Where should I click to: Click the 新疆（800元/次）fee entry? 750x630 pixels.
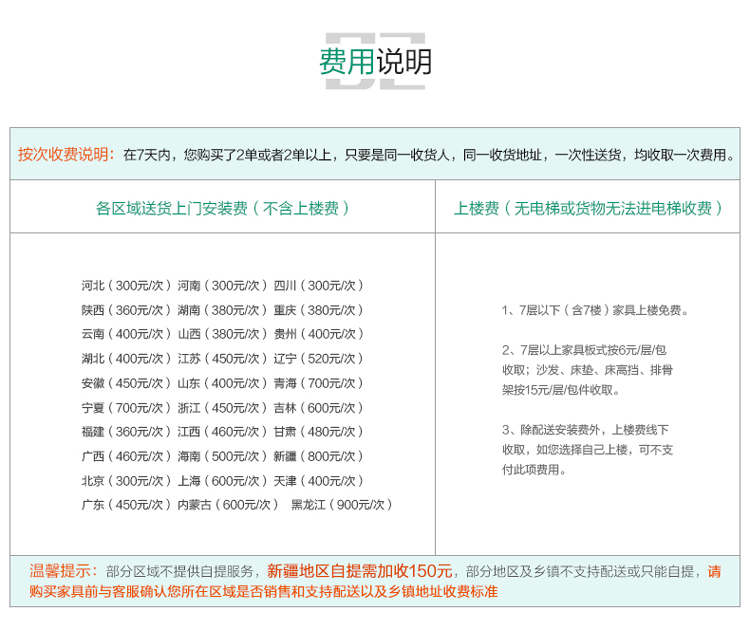tap(319, 456)
